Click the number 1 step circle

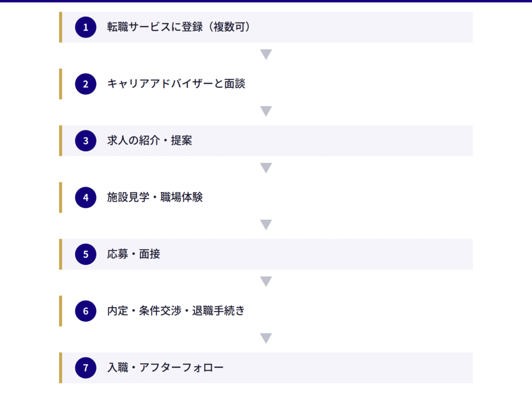[86, 27]
